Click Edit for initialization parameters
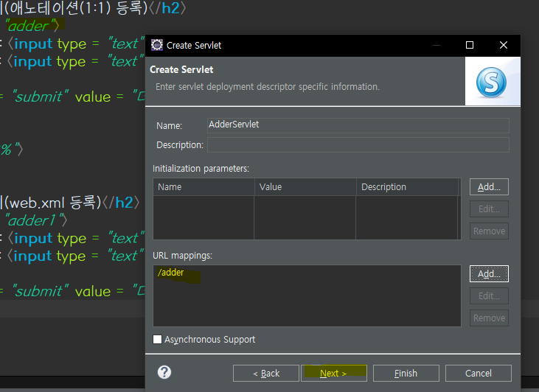 [489, 209]
